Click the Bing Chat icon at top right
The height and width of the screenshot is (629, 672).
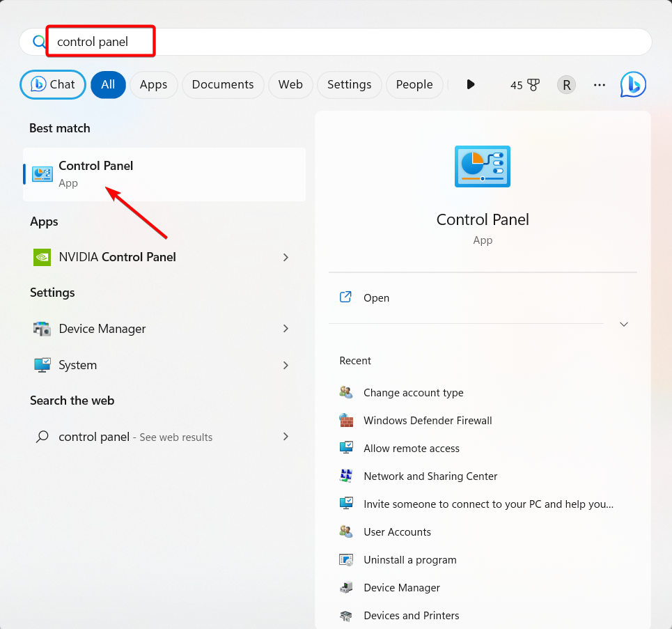point(633,84)
